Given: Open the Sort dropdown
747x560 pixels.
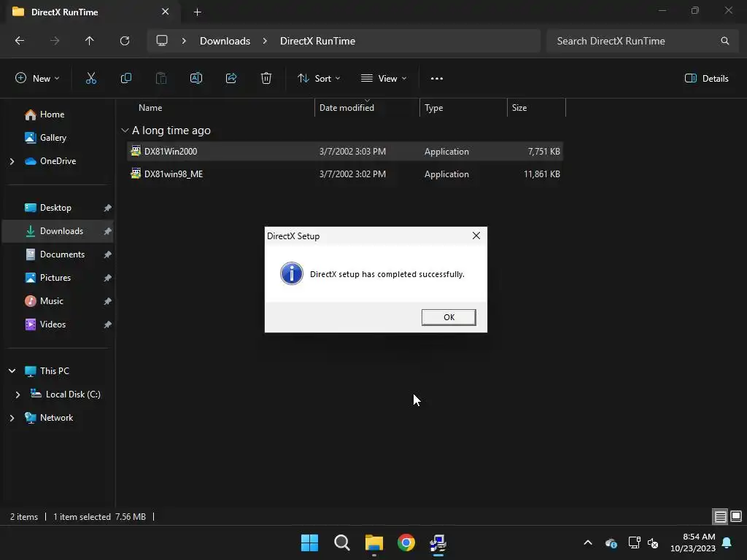Looking at the screenshot, I should tap(319, 79).
